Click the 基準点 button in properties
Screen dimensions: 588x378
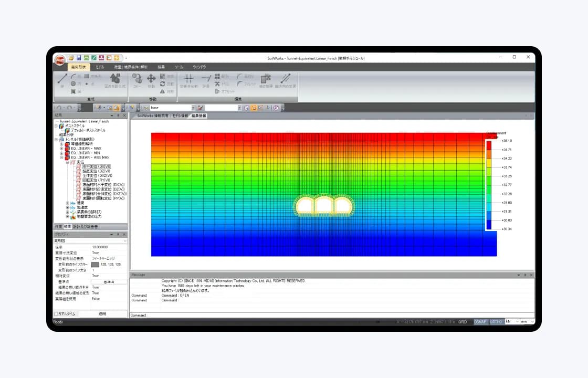109,281
